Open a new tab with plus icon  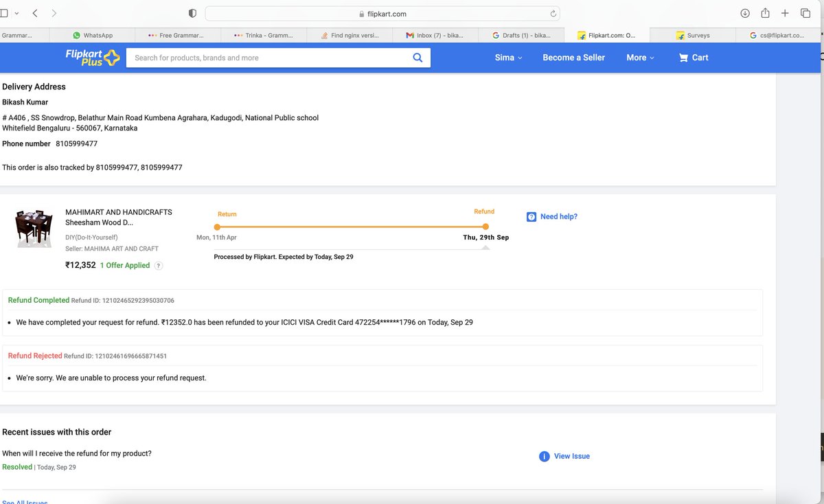(x=785, y=13)
